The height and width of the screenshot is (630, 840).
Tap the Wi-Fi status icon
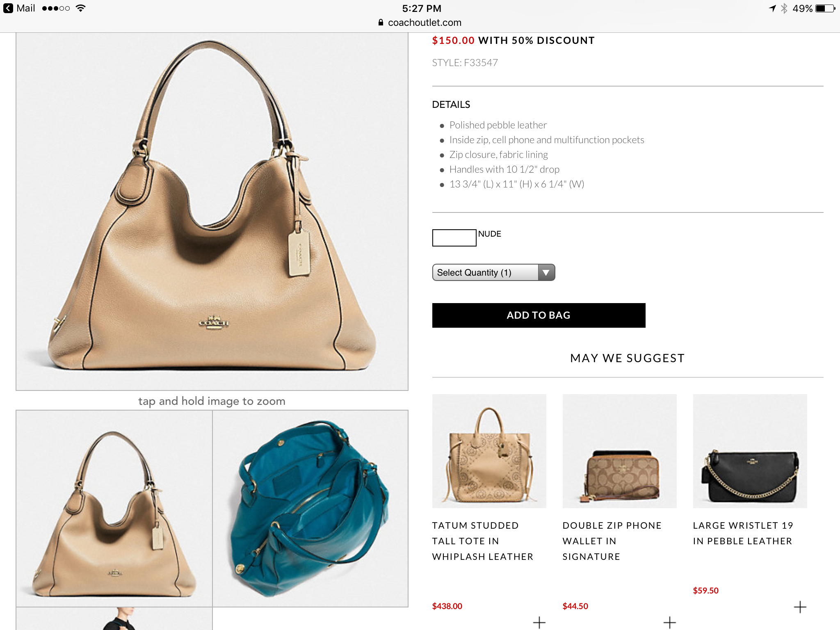81,8
